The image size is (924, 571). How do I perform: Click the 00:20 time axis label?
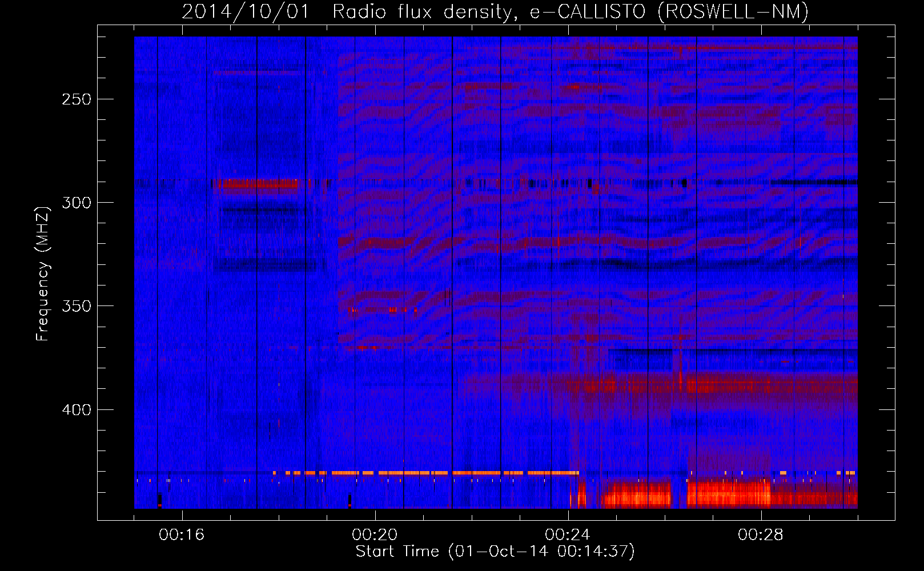pos(375,534)
